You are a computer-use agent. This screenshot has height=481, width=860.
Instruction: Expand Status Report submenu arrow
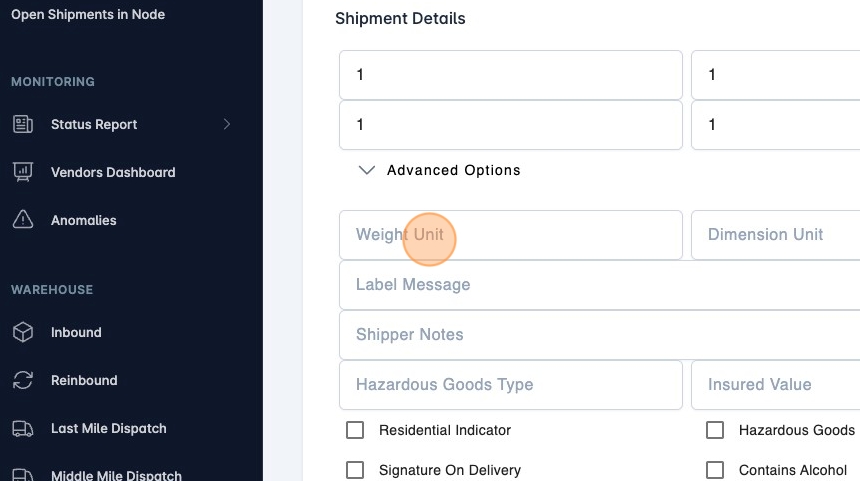[227, 124]
